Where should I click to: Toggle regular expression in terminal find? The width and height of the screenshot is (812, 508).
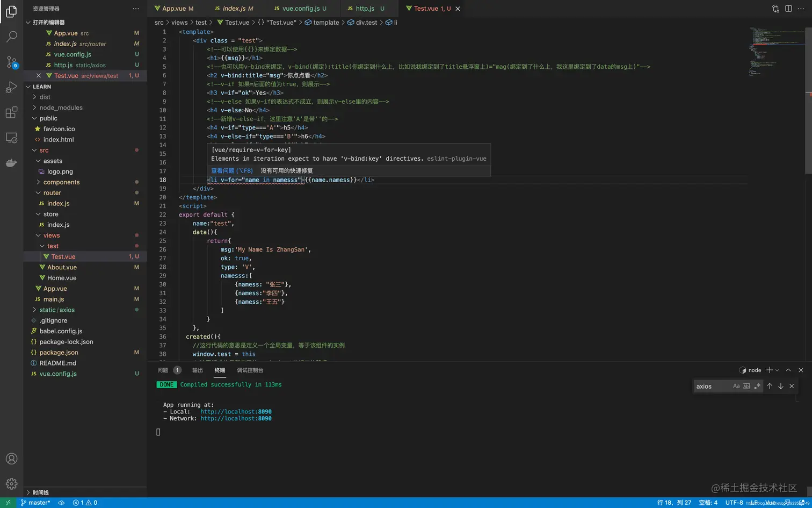click(x=757, y=386)
